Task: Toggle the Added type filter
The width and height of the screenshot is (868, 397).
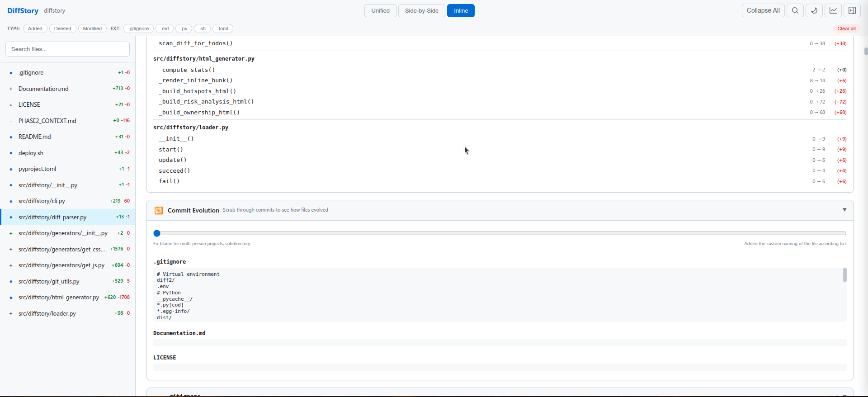Action: [35, 28]
